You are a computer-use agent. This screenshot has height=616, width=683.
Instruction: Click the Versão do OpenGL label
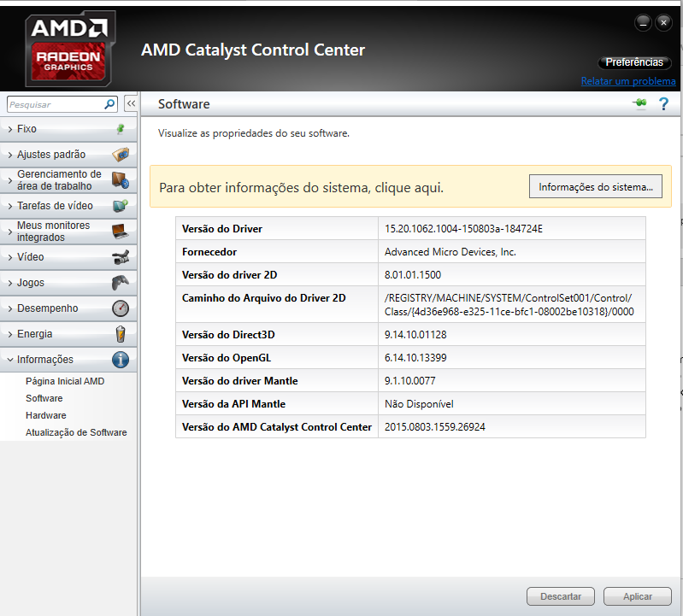pos(227,358)
